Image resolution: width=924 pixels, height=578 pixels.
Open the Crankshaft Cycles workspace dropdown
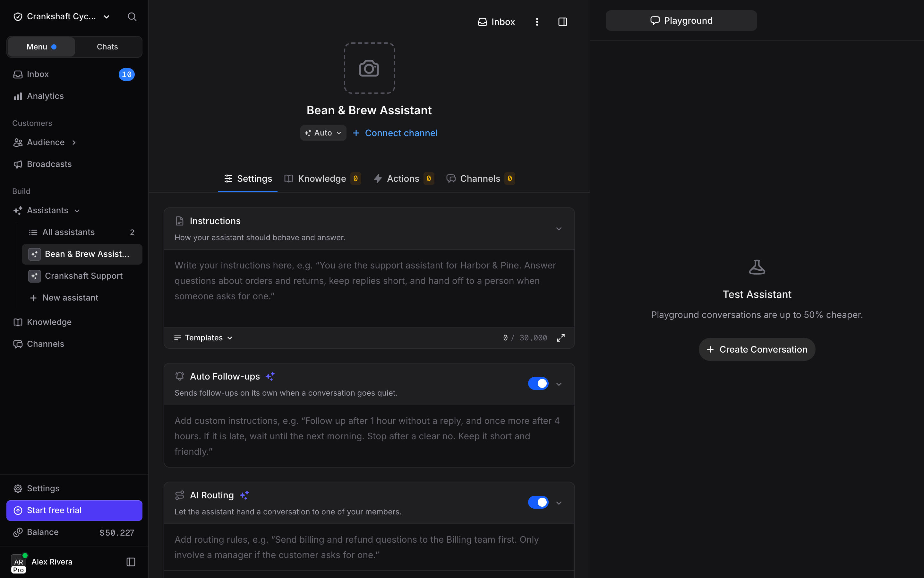point(62,16)
